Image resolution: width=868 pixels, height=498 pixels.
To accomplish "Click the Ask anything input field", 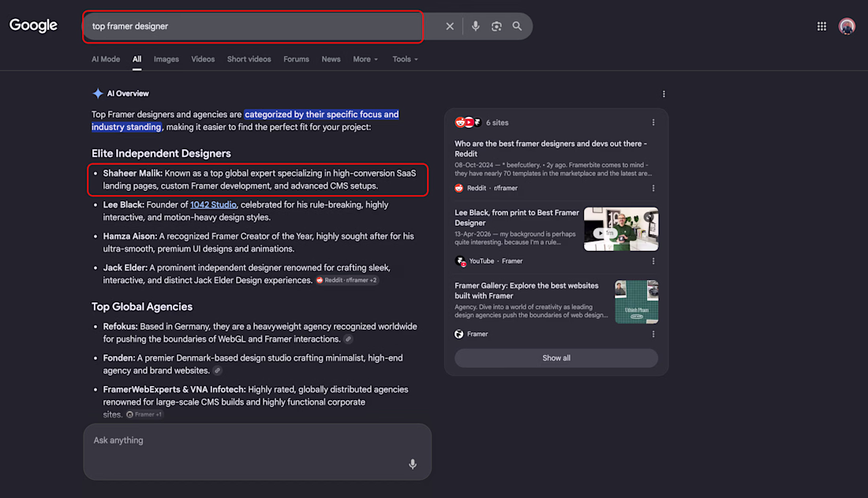I will [x=257, y=451].
